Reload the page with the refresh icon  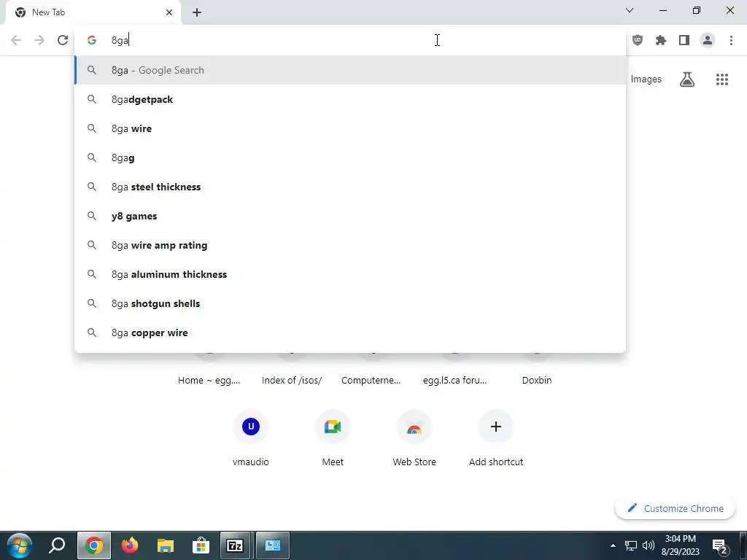point(63,40)
